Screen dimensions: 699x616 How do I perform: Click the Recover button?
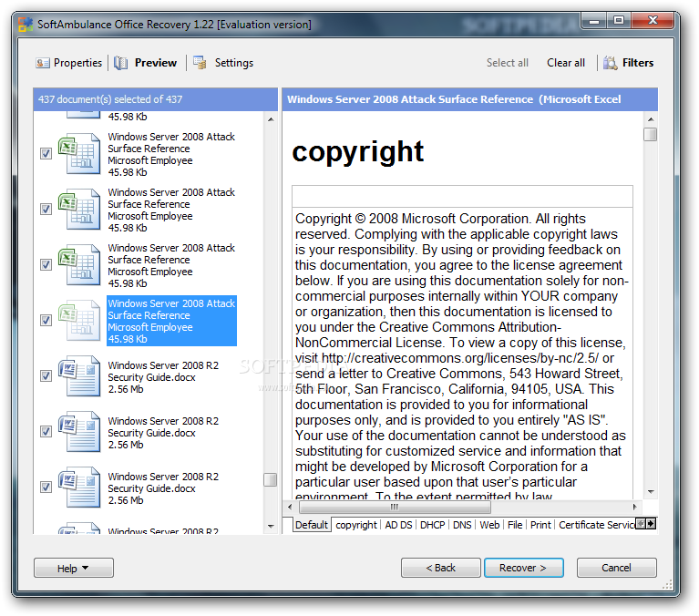[524, 568]
